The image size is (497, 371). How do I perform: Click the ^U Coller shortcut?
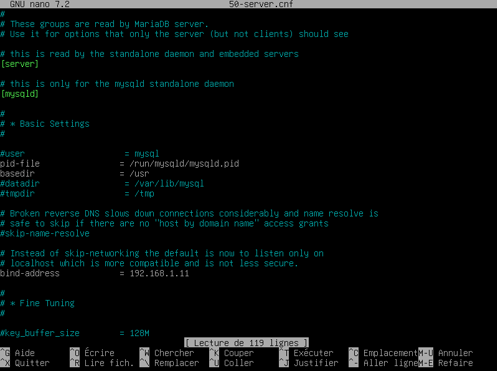pyautogui.click(x=231, y=363)
